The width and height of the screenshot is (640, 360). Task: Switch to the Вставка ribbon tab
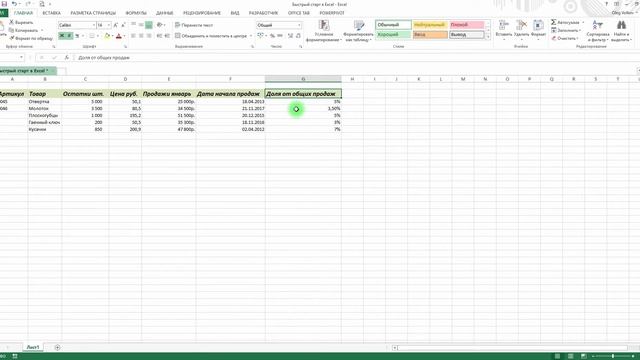click(x=51, y=13)
